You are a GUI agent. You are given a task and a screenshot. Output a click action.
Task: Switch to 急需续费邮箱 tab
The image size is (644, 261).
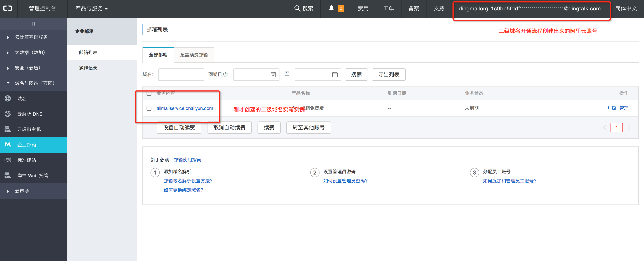pyautogui.click(x=194, y=55)
